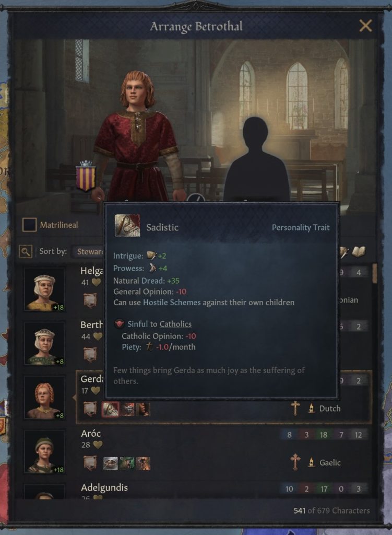Click Helga's portrait thumbnail
Screen dimensions: 392x535
[44, 289]
